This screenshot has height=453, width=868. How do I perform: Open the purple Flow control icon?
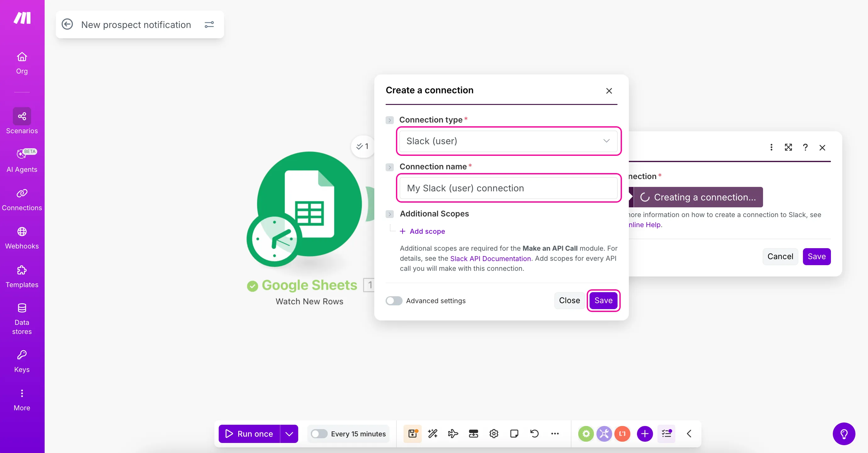point(604,434)
